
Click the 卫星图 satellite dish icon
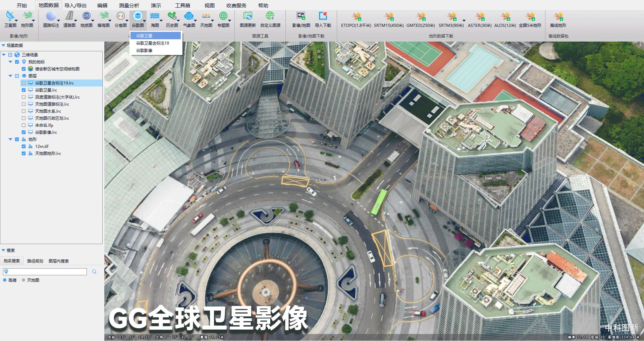coord(10,16)
